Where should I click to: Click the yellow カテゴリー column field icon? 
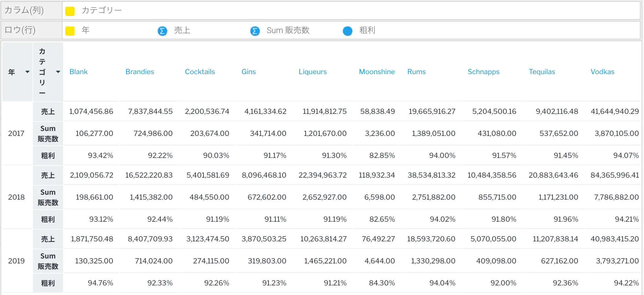click(x=70, y=11)
